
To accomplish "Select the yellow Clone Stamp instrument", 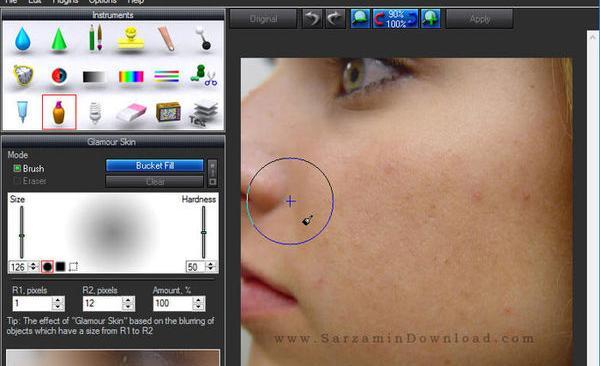I will 131,38.
